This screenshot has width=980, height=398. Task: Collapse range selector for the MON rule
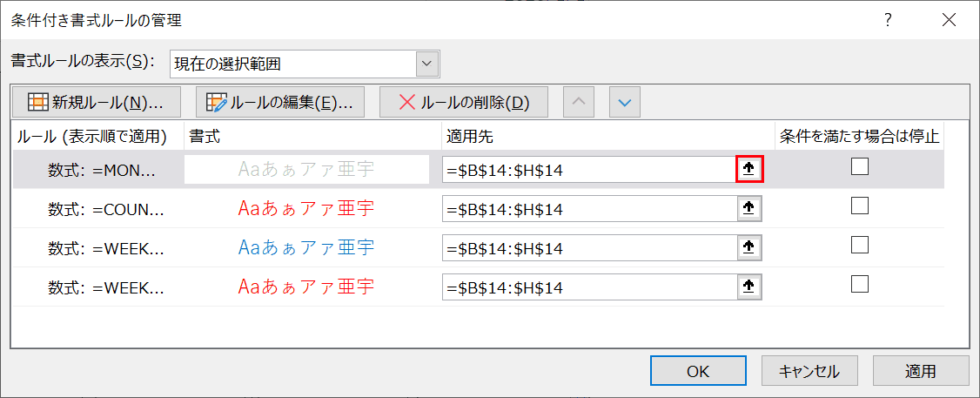point(750,170)
